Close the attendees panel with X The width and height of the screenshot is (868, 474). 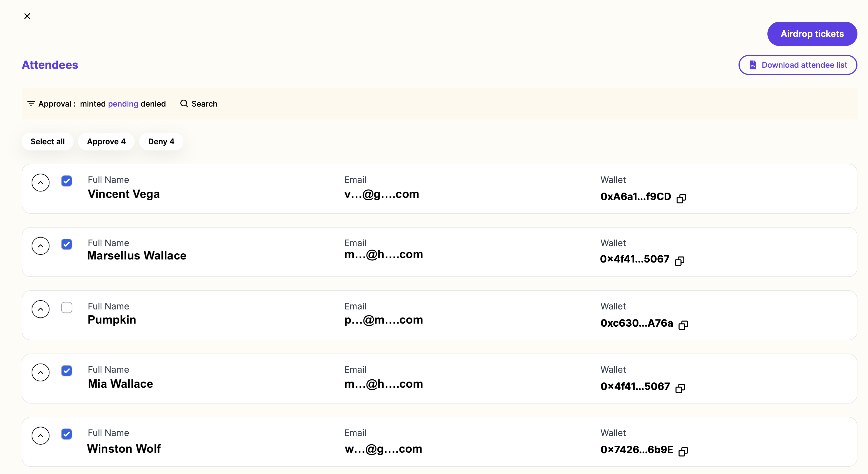point(27,16)
